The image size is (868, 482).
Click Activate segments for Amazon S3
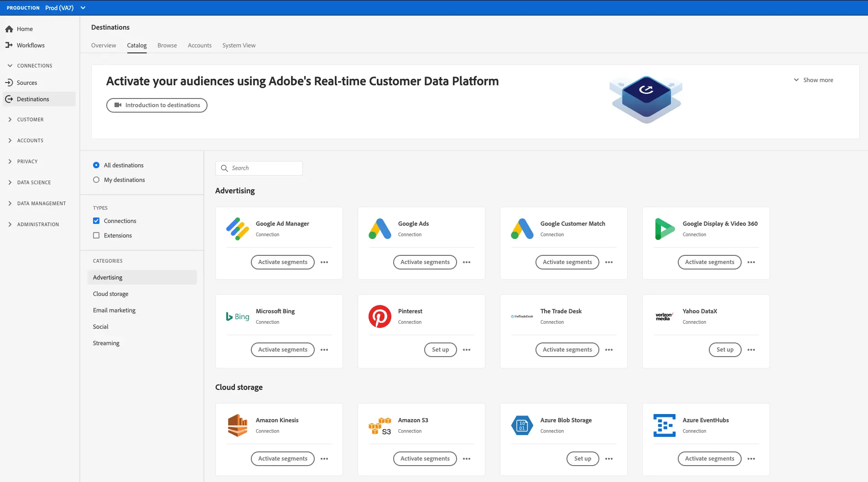425,459
